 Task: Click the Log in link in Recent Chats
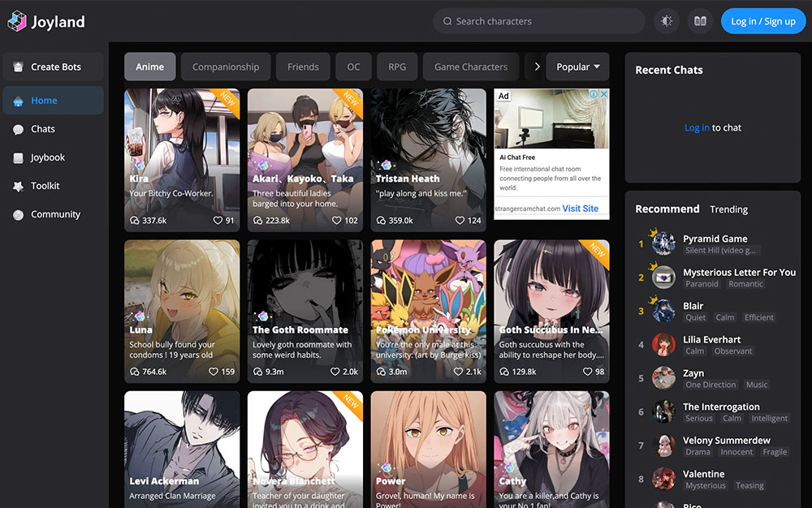click(697, 127)
